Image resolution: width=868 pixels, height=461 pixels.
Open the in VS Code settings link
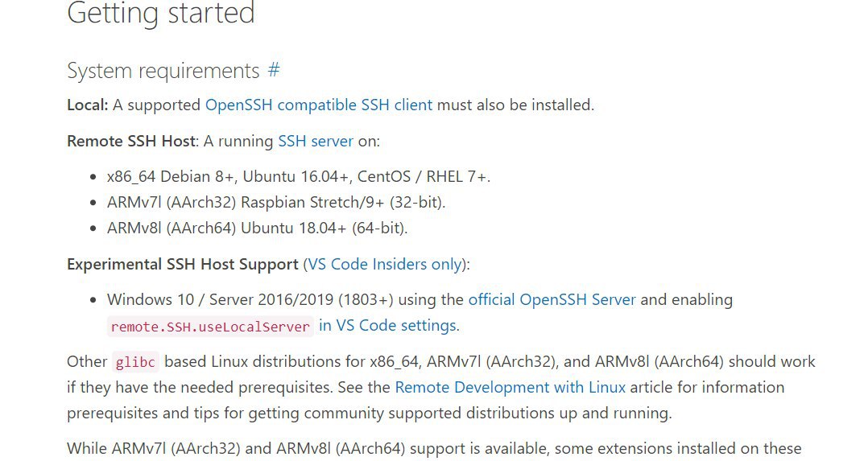389,325
